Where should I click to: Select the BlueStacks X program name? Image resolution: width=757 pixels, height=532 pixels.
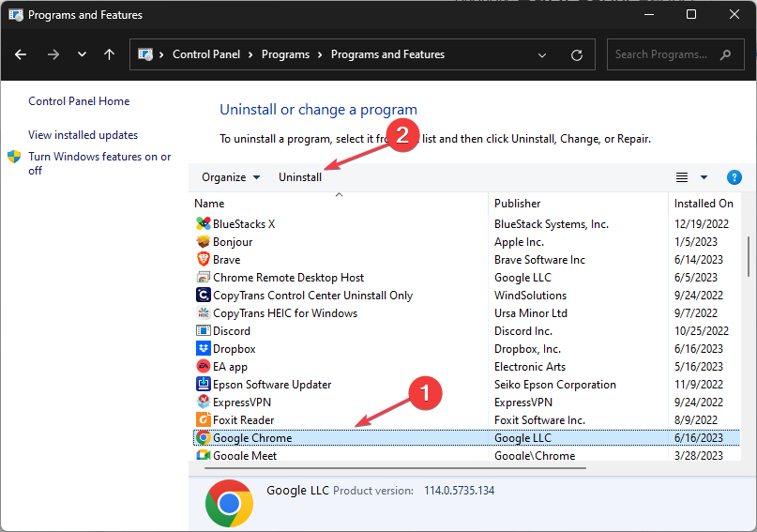tap(244, 223)
